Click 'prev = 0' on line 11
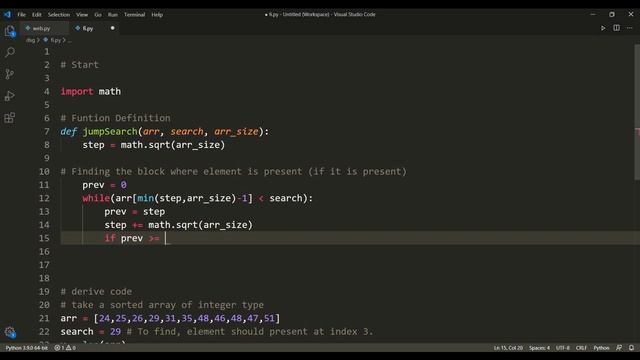640x360 pixels. (104, 185)
